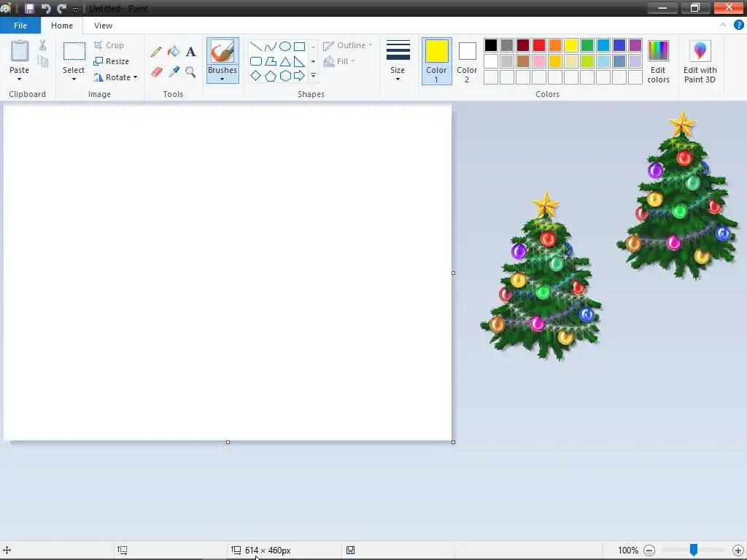
Task: Select the Fill with color bucket tool
Action: point(174,52)
